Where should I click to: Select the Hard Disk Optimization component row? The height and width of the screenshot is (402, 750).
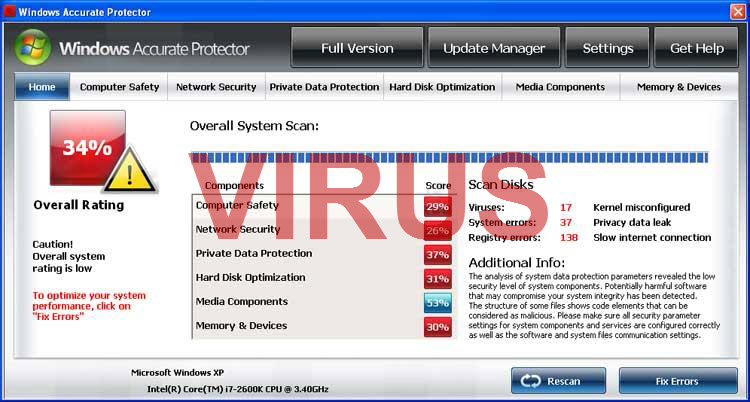[x=324, y=278]
